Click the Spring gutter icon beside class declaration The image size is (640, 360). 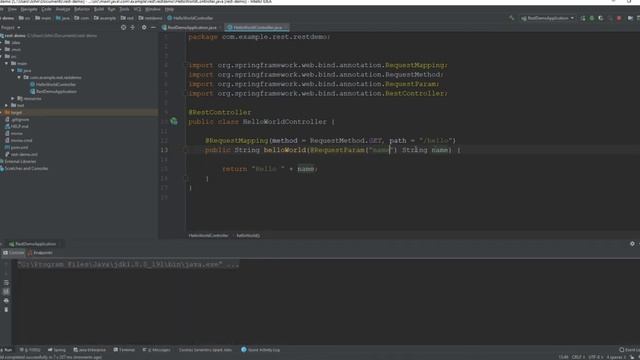click(174, 121)
